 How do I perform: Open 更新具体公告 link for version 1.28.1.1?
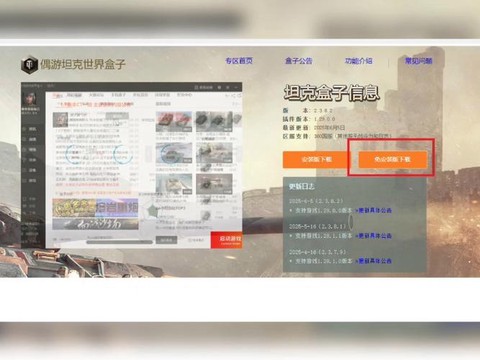[373, 236]
